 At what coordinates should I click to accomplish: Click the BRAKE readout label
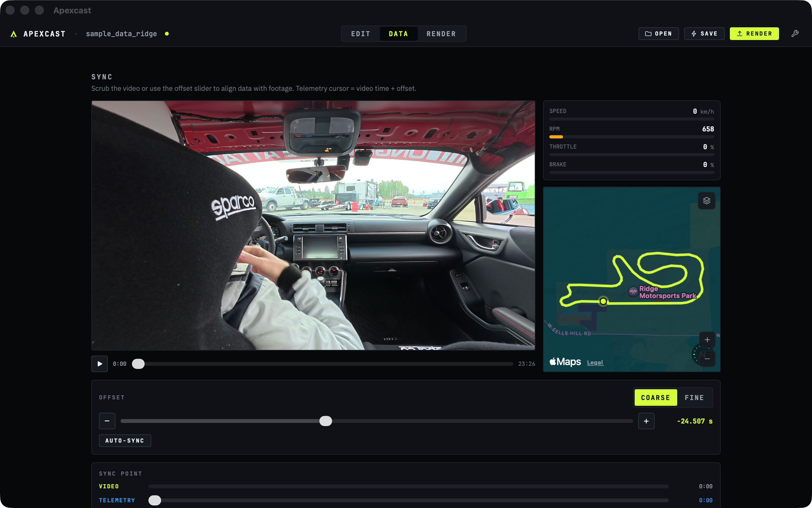[x=558, y=165]
